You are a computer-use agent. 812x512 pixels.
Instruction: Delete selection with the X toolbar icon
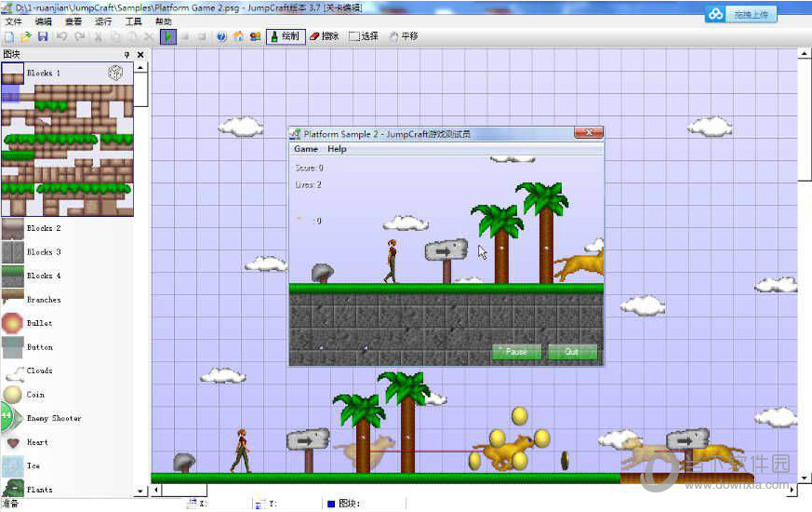[149, 37]
